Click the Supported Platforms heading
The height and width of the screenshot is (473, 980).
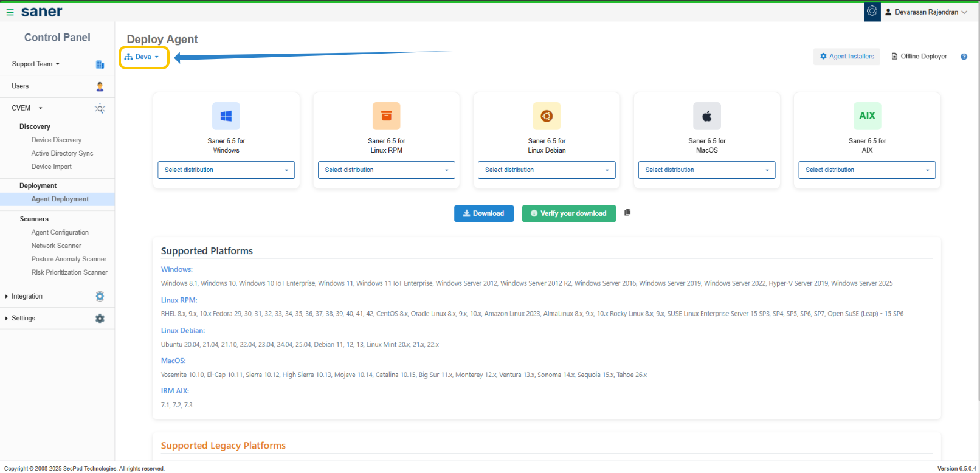click(x=207, y=251)
